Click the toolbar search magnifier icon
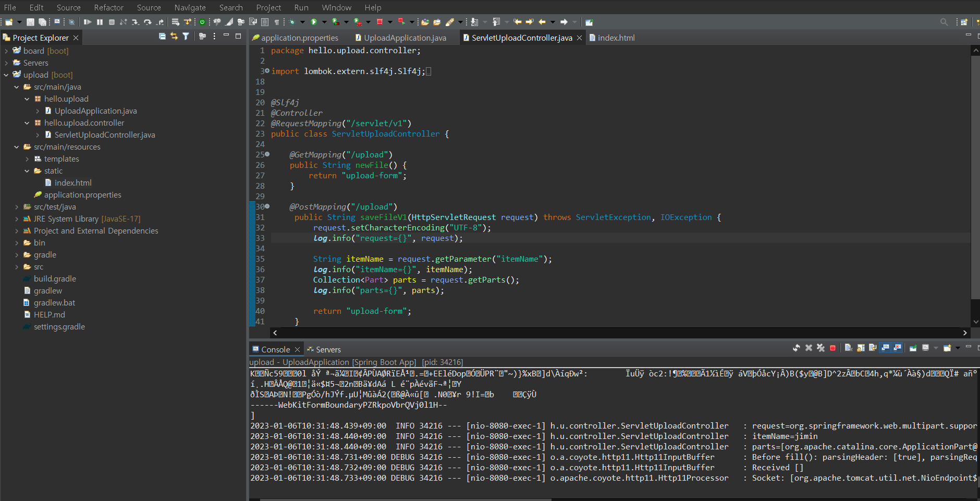980x501 pixels. tap(944, 22)
